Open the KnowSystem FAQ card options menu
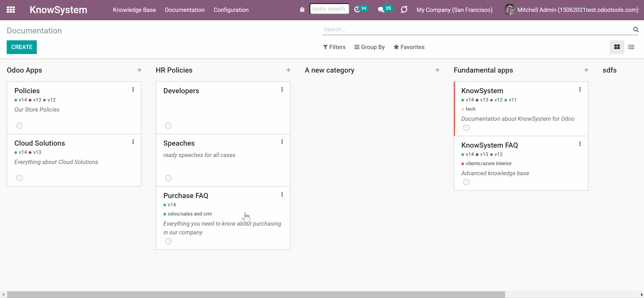The width and height of the screenshot is (644, 298). click(x=580, y=144)
